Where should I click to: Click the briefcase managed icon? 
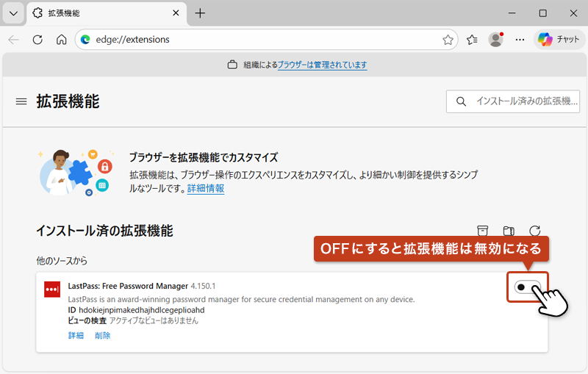(232, 65)
